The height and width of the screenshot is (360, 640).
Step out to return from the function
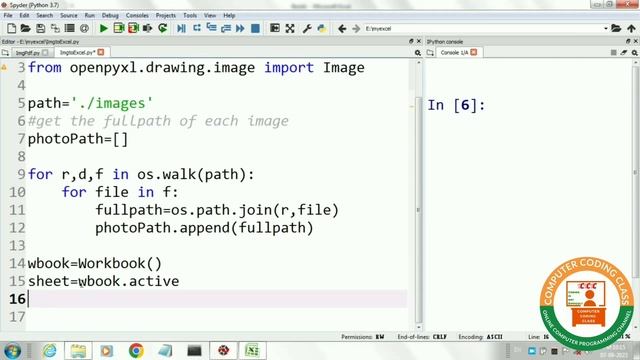[x=226, y=28]
